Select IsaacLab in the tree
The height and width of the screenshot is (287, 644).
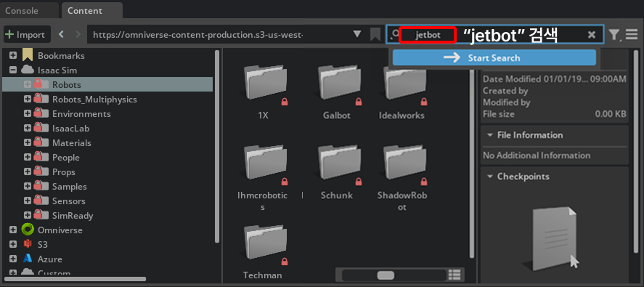click(x=70, y=129)
